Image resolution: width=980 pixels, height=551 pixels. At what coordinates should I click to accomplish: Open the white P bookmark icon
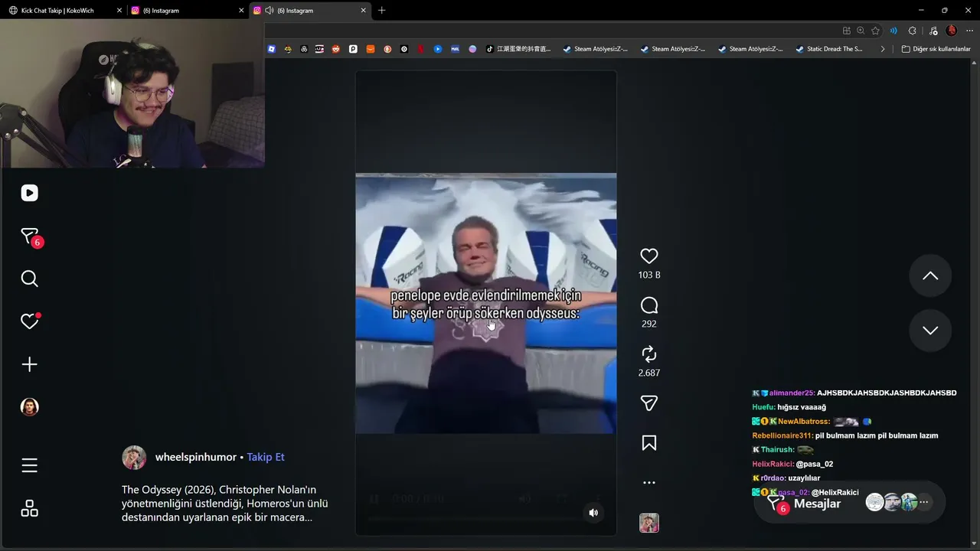point(353,49)
